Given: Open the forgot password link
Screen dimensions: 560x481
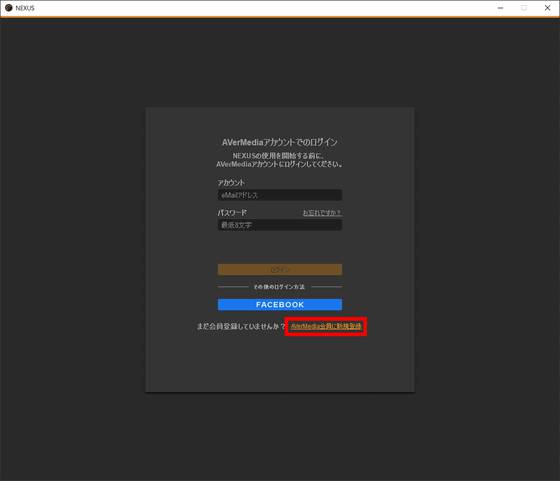Looking at the screenshot, I should (x=322, y=213).
